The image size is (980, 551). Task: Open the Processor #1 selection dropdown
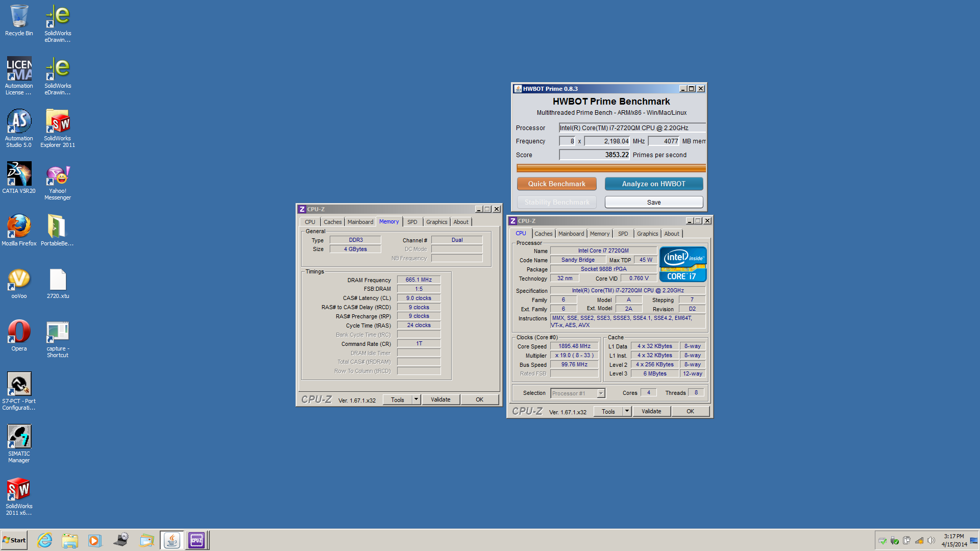[x=578, y=393]
